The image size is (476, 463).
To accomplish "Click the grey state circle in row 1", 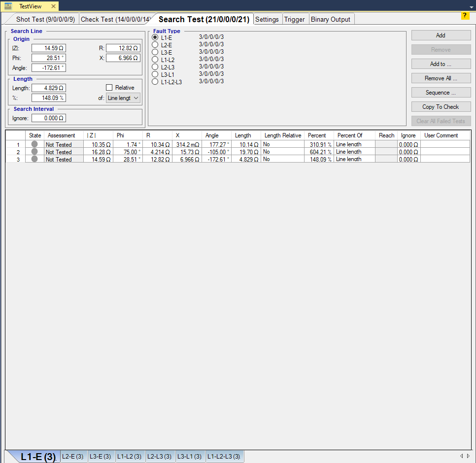I will (x=34, y=144).
